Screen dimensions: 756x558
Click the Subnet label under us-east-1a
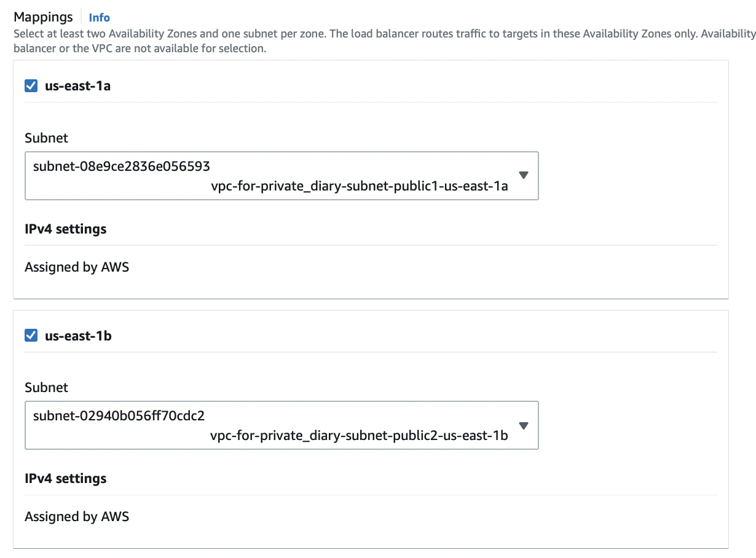point(46,138)
